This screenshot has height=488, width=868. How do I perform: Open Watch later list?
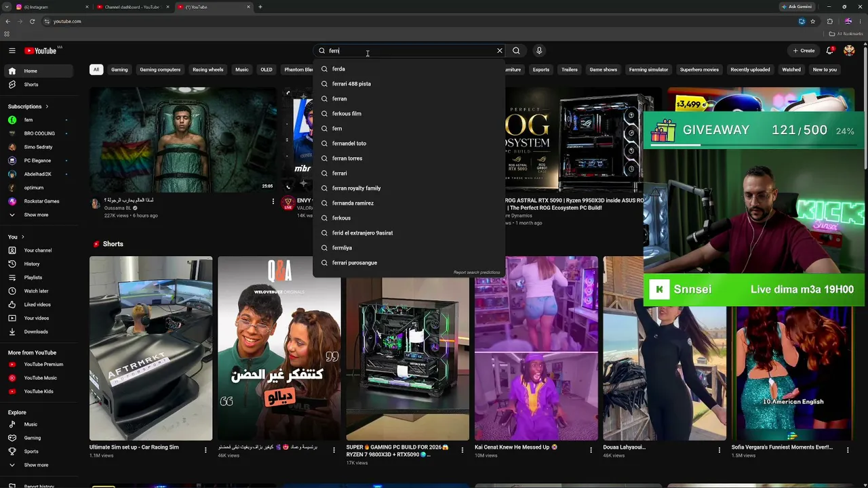point(39,291)
